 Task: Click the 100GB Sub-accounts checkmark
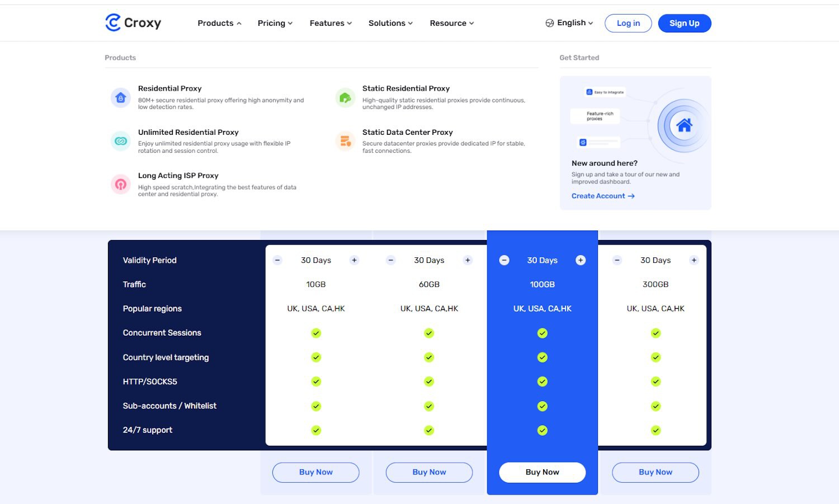(x=543, y=406)
